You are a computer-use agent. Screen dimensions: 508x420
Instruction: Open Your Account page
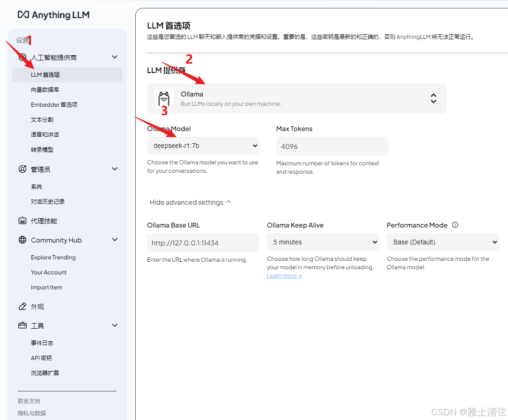pos(49,272)
